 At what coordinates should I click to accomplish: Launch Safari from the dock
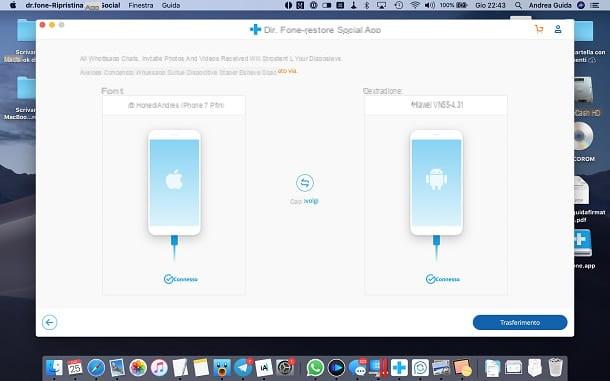tap(96, 367)
